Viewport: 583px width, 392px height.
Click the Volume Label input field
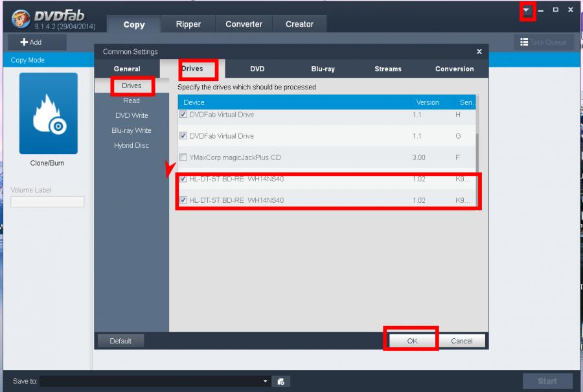point(47,202)
